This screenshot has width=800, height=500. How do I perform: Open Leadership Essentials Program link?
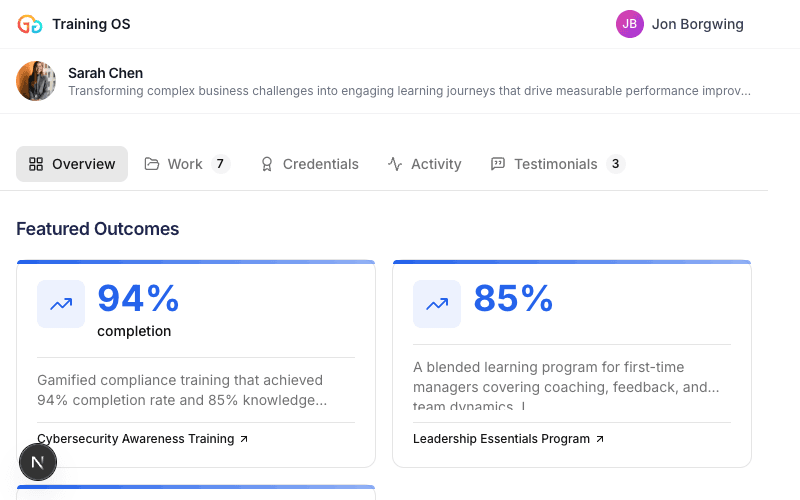point(508,439)
